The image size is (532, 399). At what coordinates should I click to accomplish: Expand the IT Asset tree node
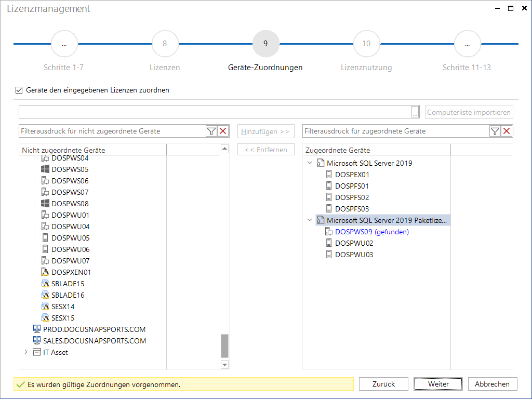click(x=26, y=352)
